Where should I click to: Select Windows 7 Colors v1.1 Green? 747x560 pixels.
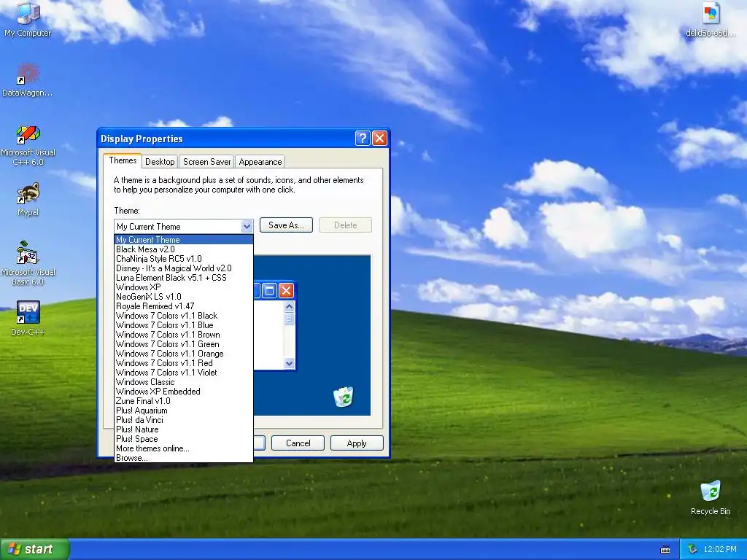(x=184, y=344)
